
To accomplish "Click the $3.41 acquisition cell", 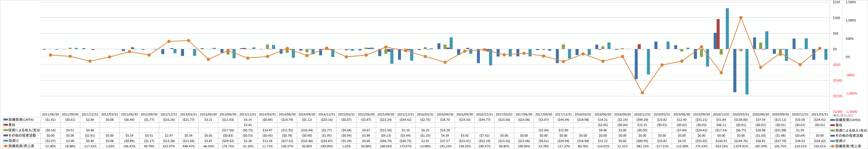I will 248,125.
